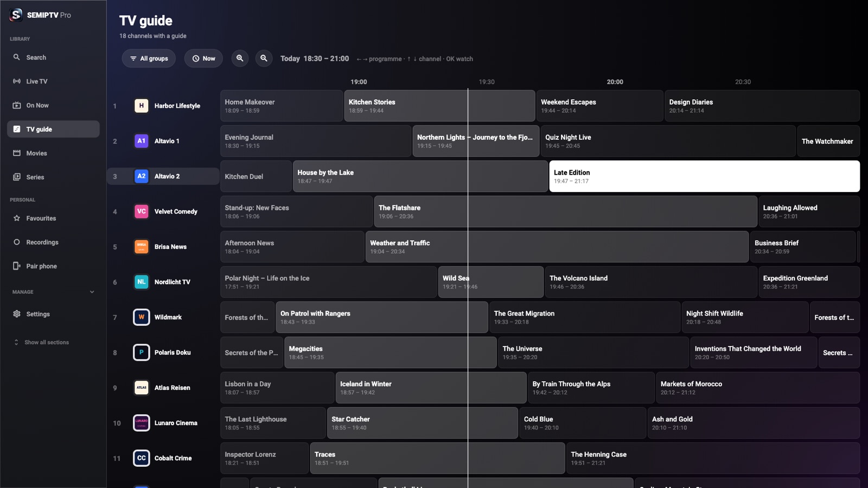Select Night Shift Wildlife programme
Image resolution: width=868 pixels, height=488 pixels.
click(745, 317)
